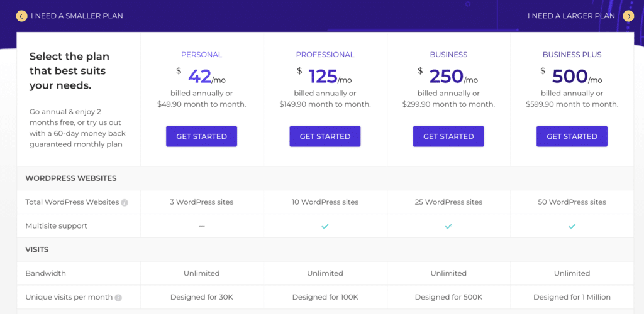Click the I Need a Larger Plan link
Screen dimensions: 644x314
(x=571, y=16)
